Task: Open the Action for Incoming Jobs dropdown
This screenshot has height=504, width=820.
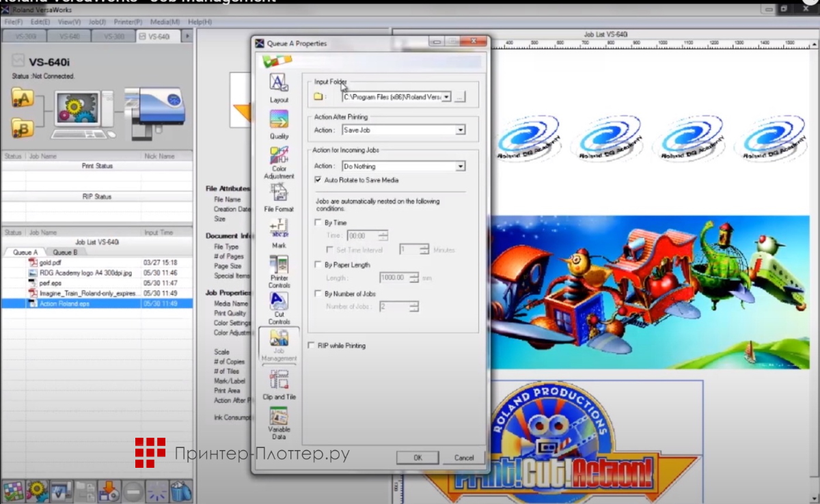Action: [461, 166]
